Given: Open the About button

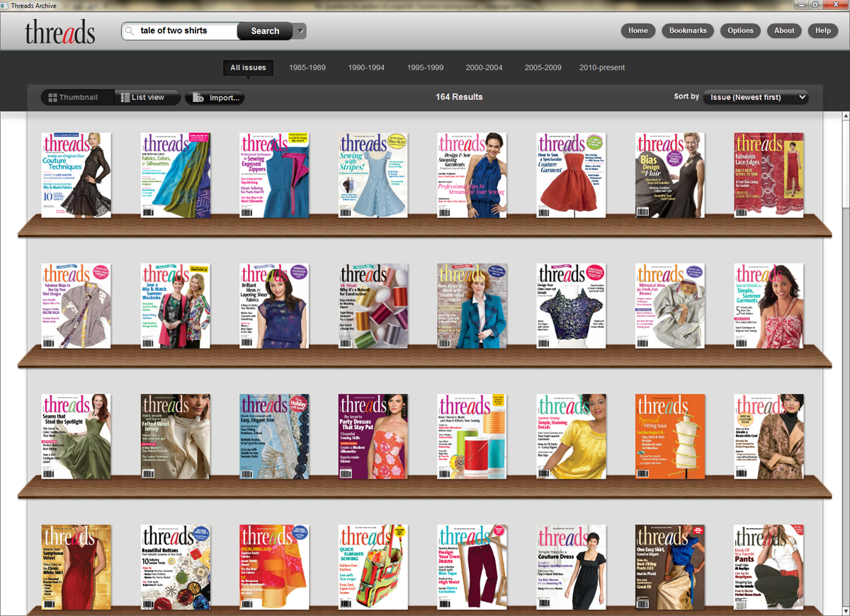Looking at the screenshot, I should coord(784,31).
